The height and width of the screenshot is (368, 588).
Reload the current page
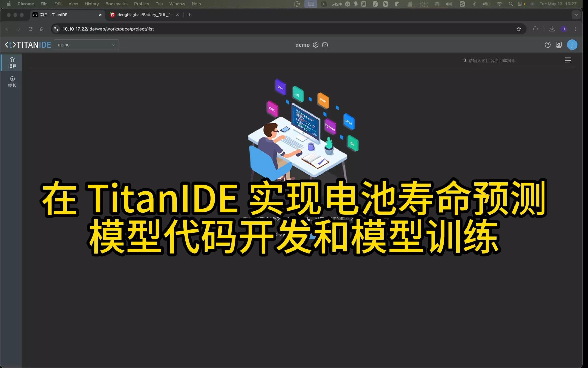[x=30, y=29]
